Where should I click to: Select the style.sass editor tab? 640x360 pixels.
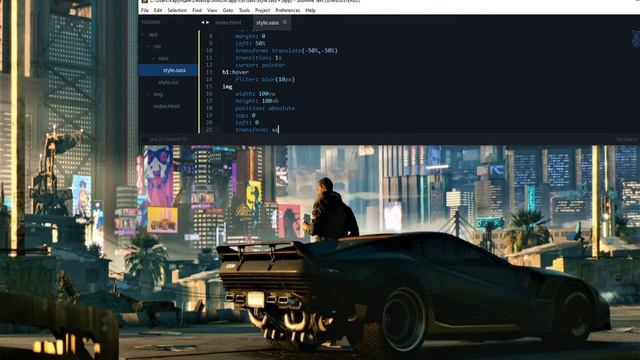click(x=271, y=22)
